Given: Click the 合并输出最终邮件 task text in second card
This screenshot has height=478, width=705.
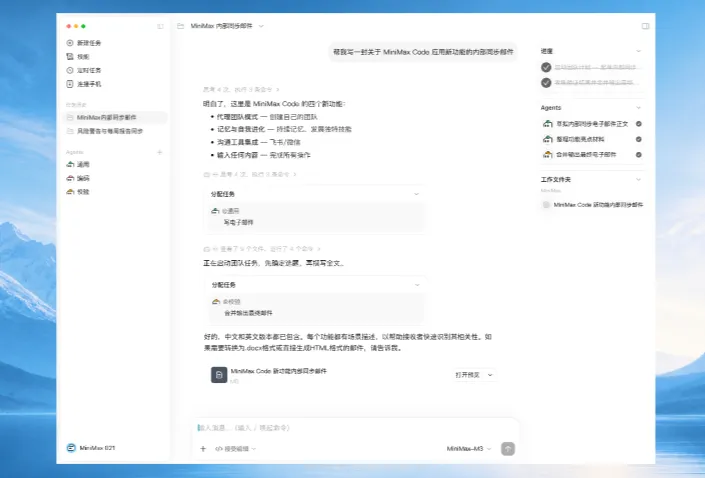Looking at the screenshot, I should [248, 313].
